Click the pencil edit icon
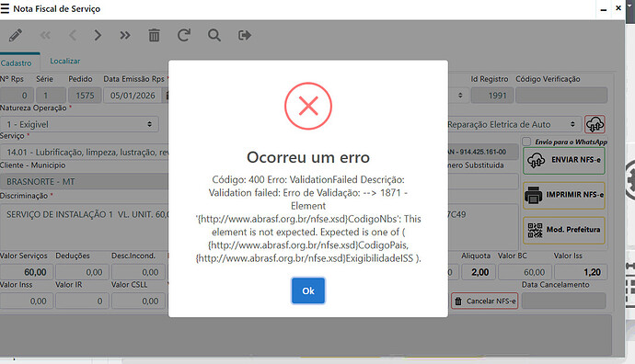The height and width of the screenshot is (364, 635). click(16, 35)
